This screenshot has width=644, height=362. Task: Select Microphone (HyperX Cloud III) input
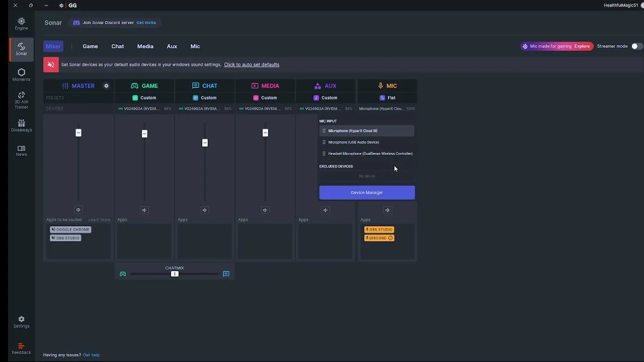(367, 131)
